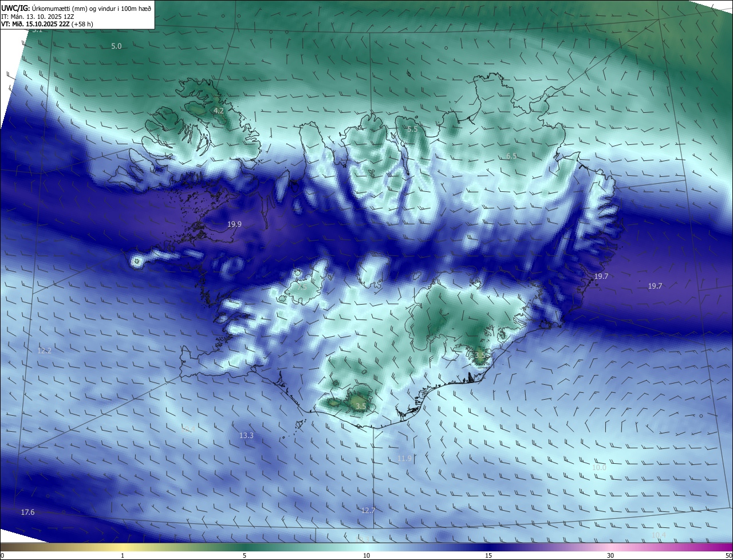Click the 0 tick on the color scale
This screenshot has width=733, height=560.
click(x=2, y=555)
